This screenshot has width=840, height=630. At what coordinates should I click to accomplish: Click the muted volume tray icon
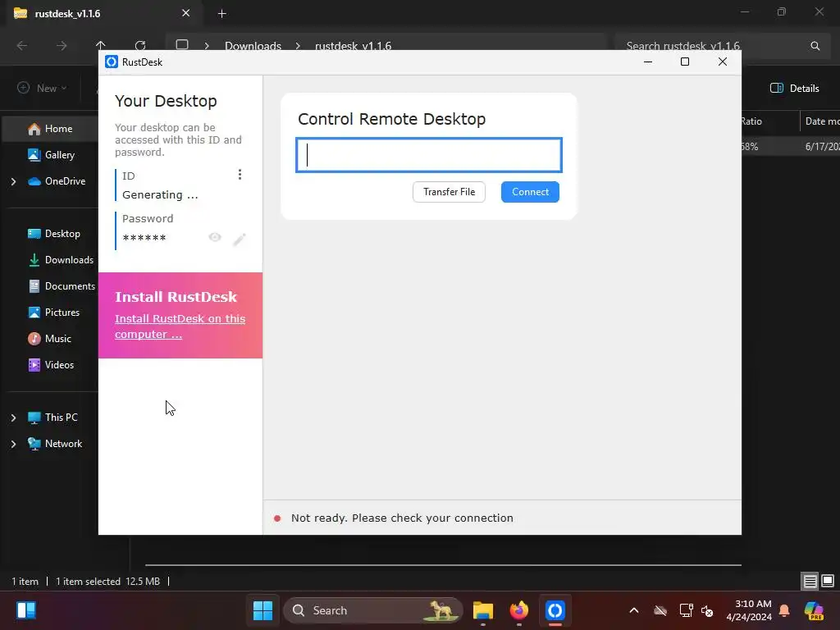pyautogui.click(x=707, y=610)
